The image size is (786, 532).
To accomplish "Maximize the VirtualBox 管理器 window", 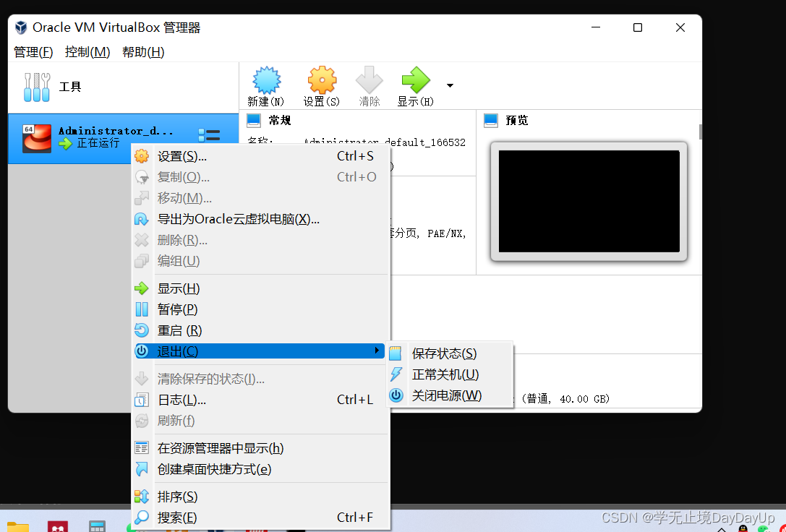I will click(x=638, y=27).
